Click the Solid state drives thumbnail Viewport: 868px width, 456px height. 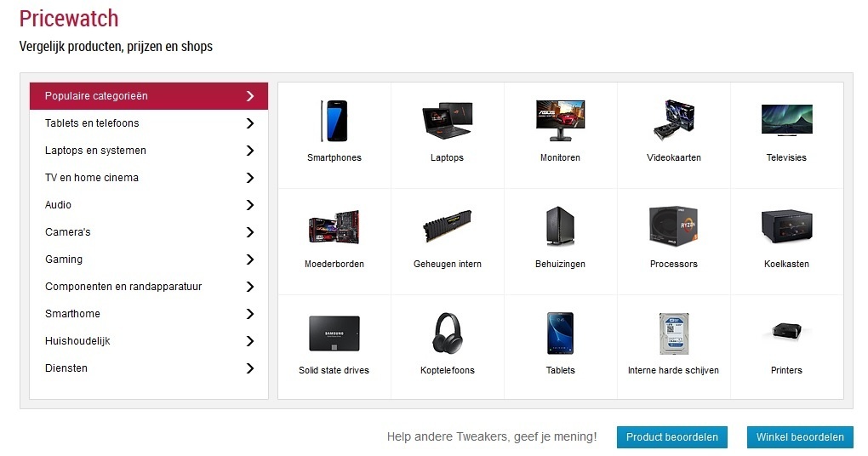pos(334,333)
